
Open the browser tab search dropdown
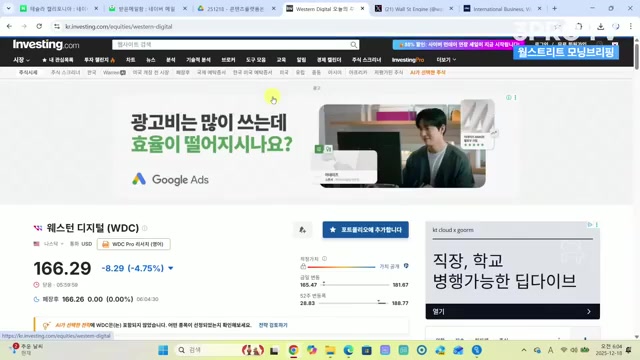coord(8,8)
